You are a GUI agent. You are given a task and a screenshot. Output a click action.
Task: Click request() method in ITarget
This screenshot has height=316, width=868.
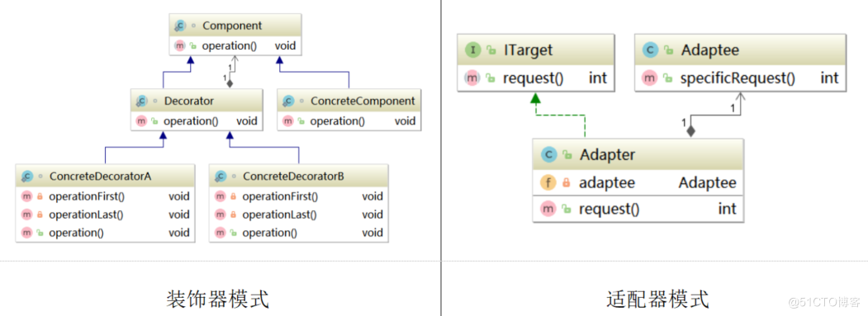pyautogui.click(x=533, y=78)
